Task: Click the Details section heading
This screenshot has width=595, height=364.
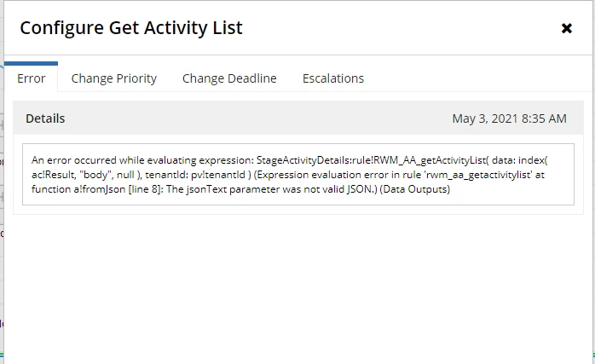Action: pos(45,118)
